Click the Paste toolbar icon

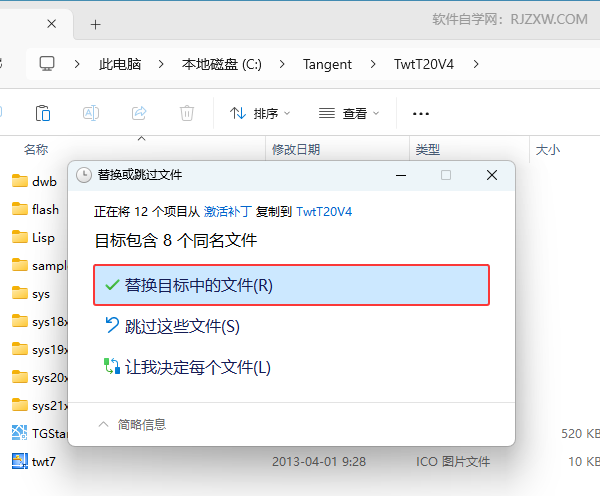pyautogui.click(x=43, y=113)
